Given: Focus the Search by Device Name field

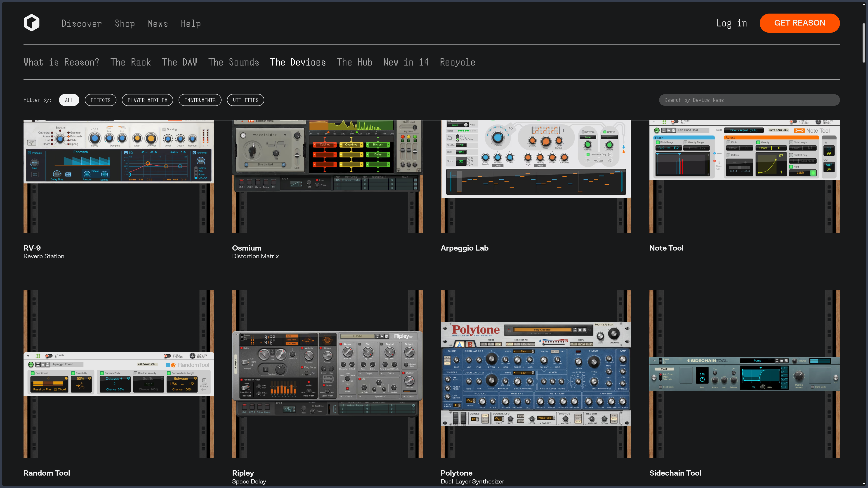Looking at the screenshot, I should 749,100.
